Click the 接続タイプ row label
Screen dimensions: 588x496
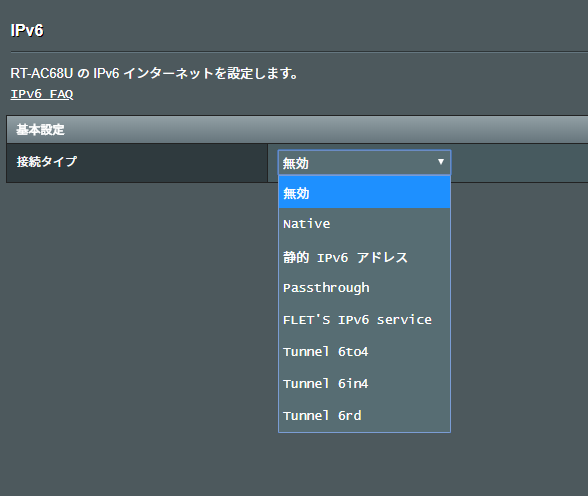tap(47, 162)
